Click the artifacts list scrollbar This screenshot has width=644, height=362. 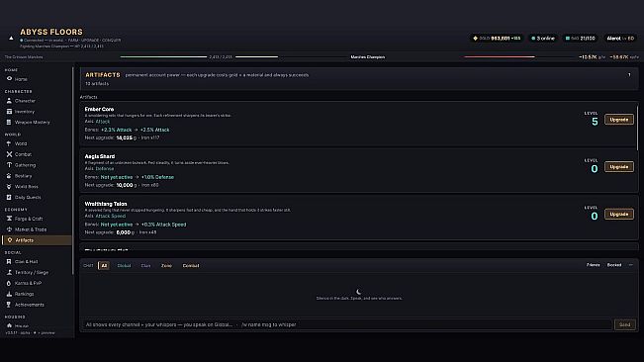pos(637,128)
